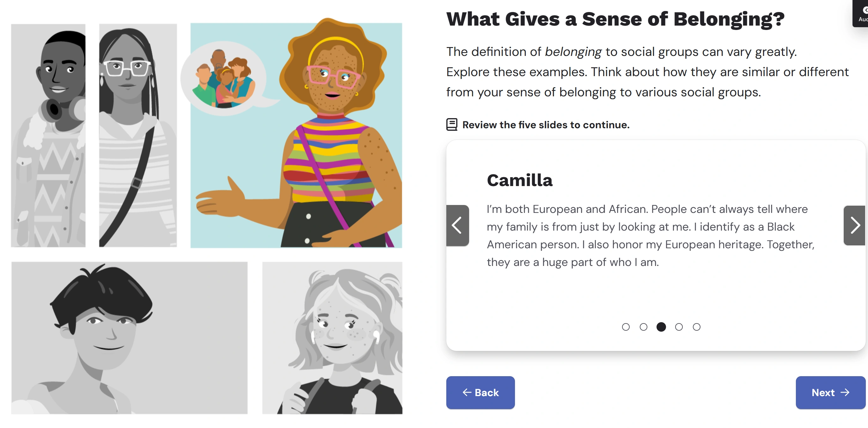
Task: Click the portrait of the woman with white glasses
Action: [138, 136]
